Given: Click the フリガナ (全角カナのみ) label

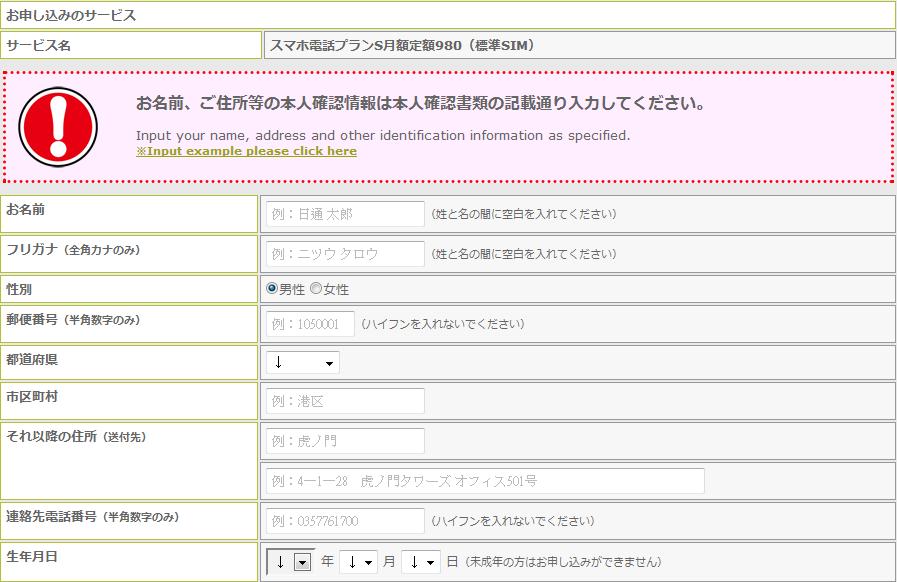Looking at the screenshot, I should coord(73,250).
